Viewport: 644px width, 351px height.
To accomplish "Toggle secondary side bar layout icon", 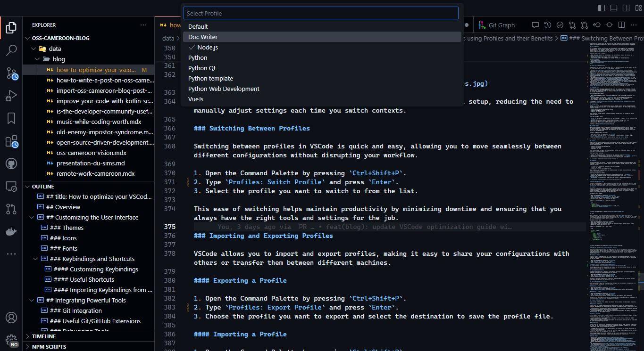I will click(626, 8).
